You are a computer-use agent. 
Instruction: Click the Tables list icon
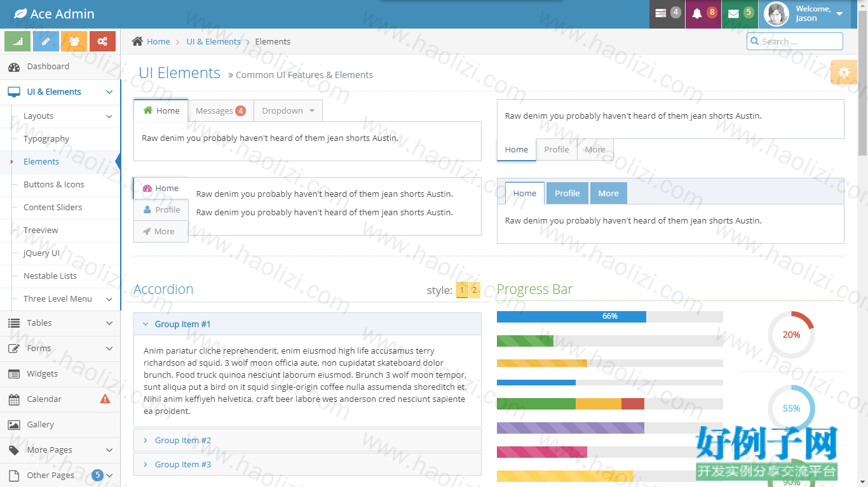(x=14, y=323)
